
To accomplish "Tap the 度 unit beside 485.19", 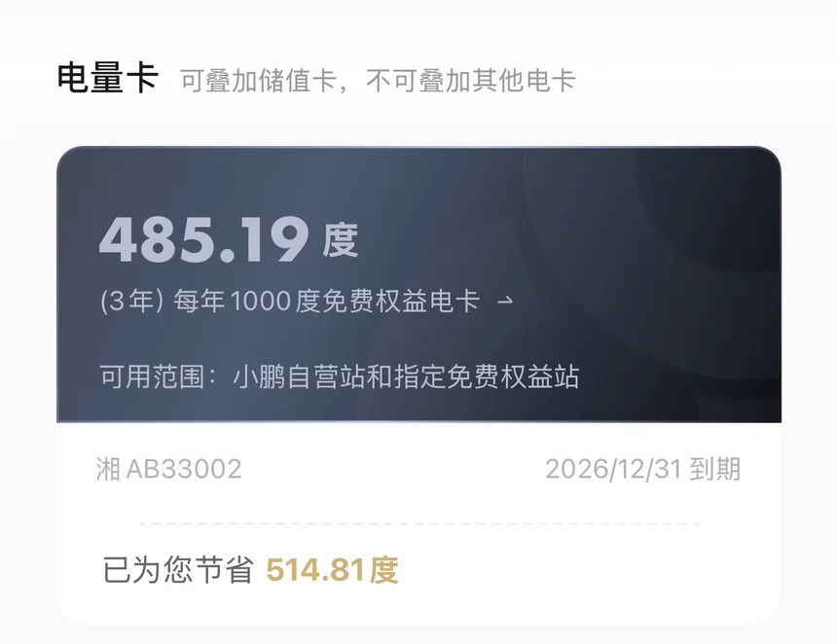I will pyautogui.click(x=340, y=241).
